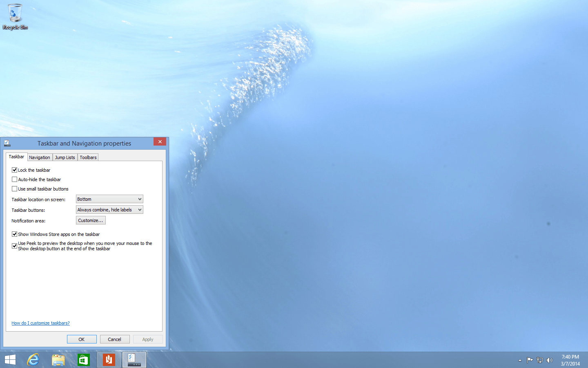The width and height of the screenshot is (588, 368).
Task: Click the Apply button
Action: coord(148,339)
